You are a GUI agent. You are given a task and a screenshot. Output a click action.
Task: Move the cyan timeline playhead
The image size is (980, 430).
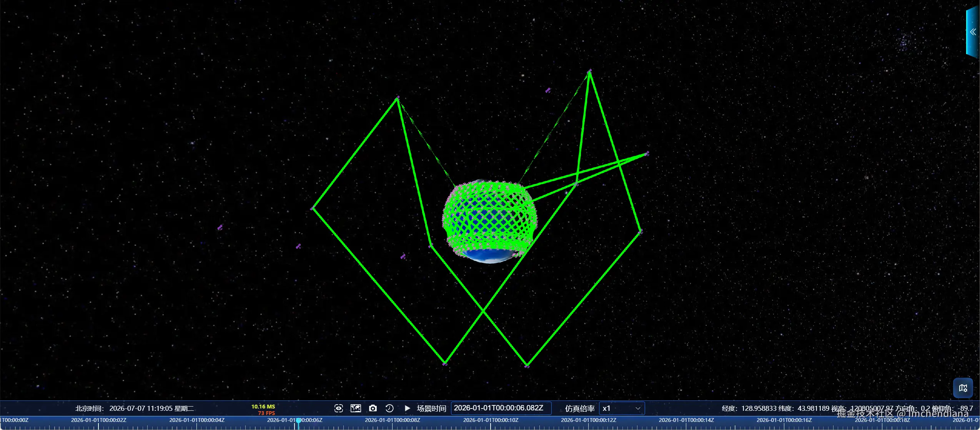tap(298, 423)
